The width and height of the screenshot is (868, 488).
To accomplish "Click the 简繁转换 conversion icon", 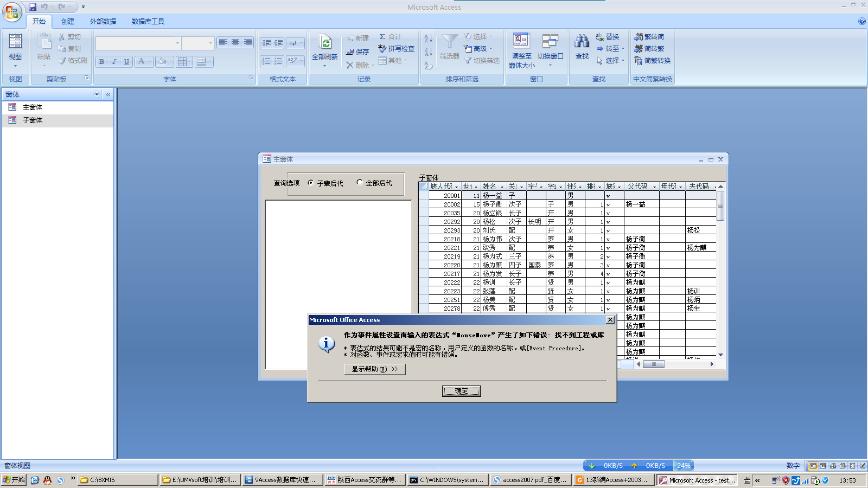I will 639,61.
